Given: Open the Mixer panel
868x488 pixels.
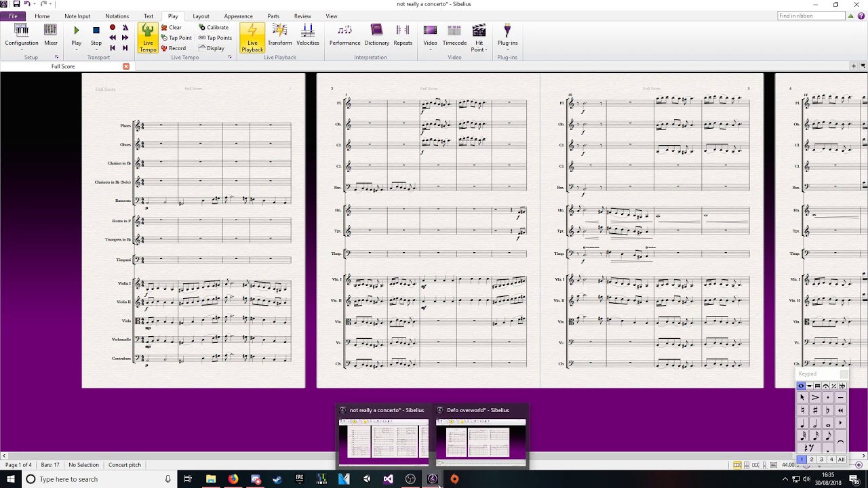Looking at the screenshot, I should tap(51, 34).
